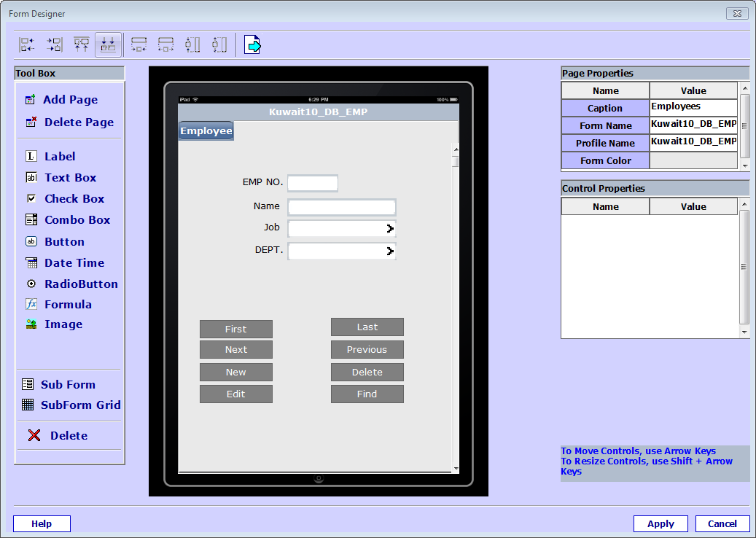Select the Combo Box tool
The width and height of the screenshot is (756, 538).
(x=77, y=220)
